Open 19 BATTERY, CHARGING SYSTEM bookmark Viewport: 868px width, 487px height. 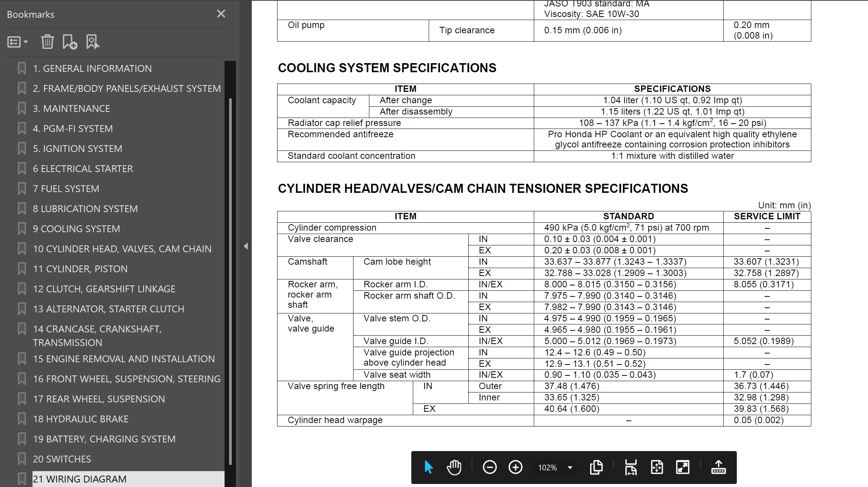click(104, 439)
